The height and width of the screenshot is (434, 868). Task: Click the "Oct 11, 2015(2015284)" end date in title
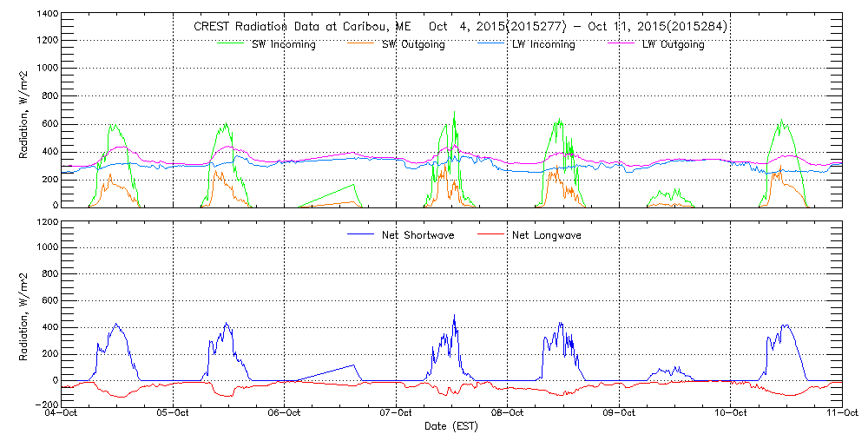(x=657, y=26)
